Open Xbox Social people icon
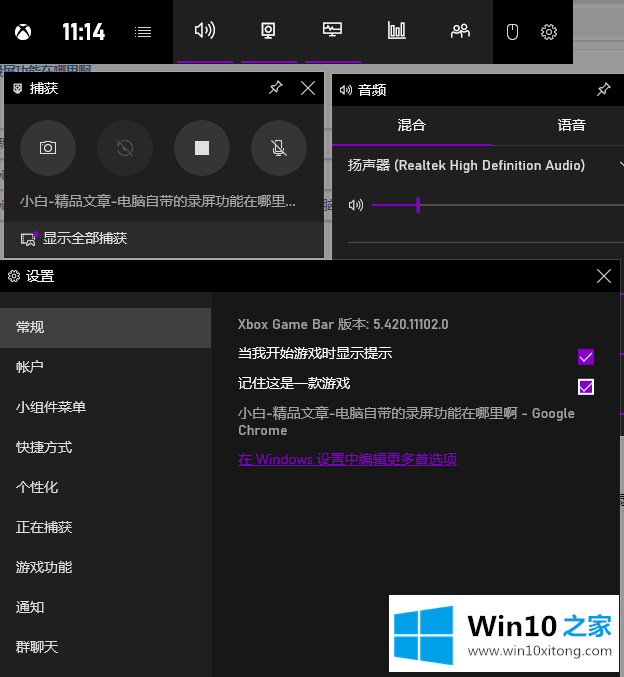Viewport: 624px width, 677px height. point(460,31)
